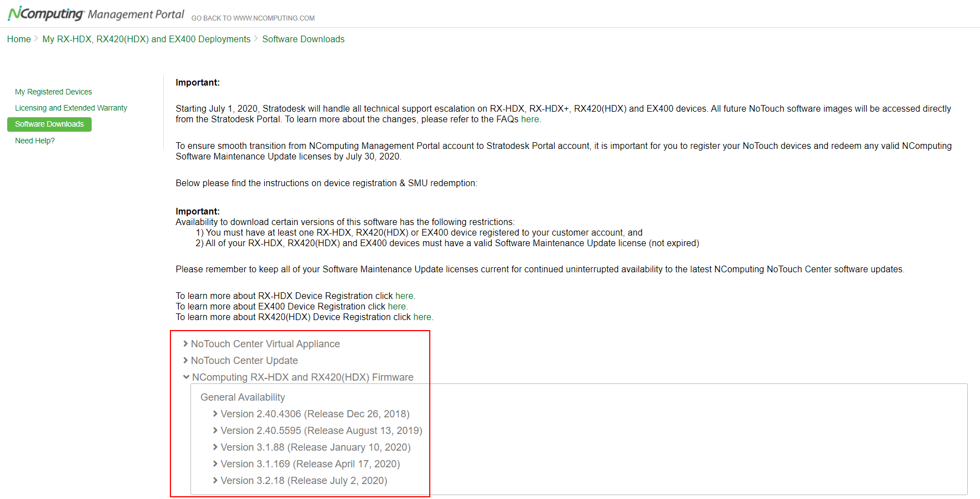Collapse NComputing RX-HDX and RX420(HDX) Firmware chevron

pos(186,377)
